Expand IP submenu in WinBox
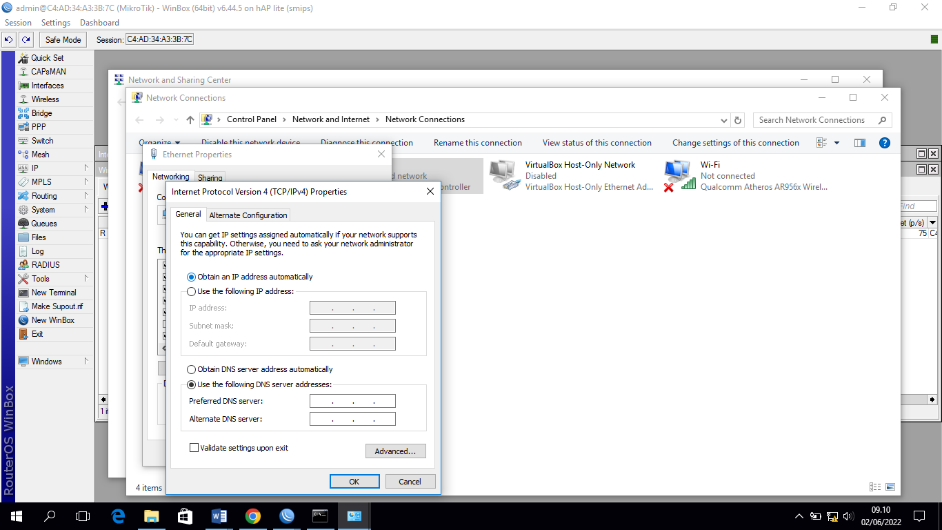Screen dimensions: 942x530 click(x=86, y=168)
